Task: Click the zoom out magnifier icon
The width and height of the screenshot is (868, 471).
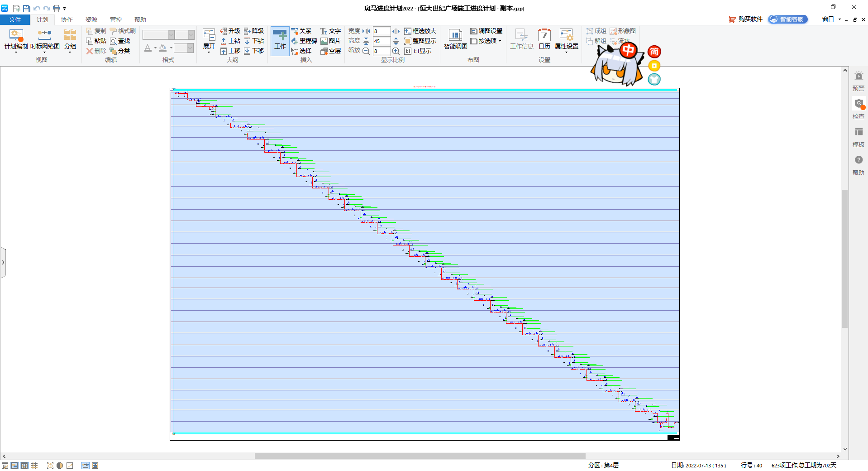Action: [366, 51]
